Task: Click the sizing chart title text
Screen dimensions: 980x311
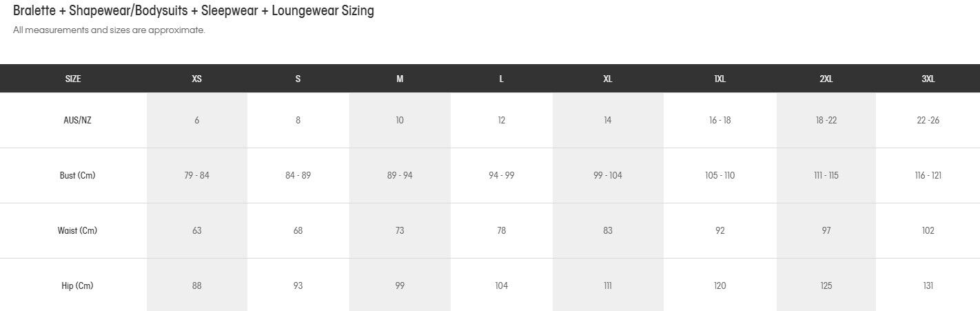Action: 194,11
